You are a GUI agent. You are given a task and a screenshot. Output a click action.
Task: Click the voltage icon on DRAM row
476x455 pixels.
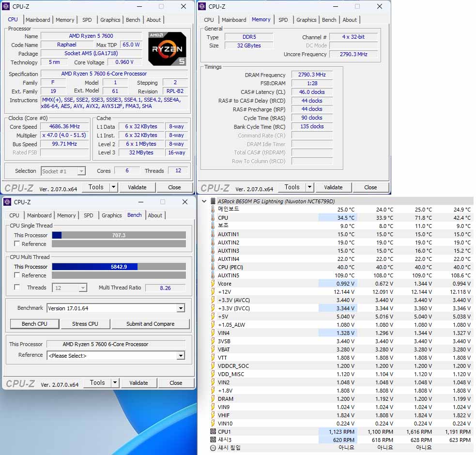tap(213, 398)
